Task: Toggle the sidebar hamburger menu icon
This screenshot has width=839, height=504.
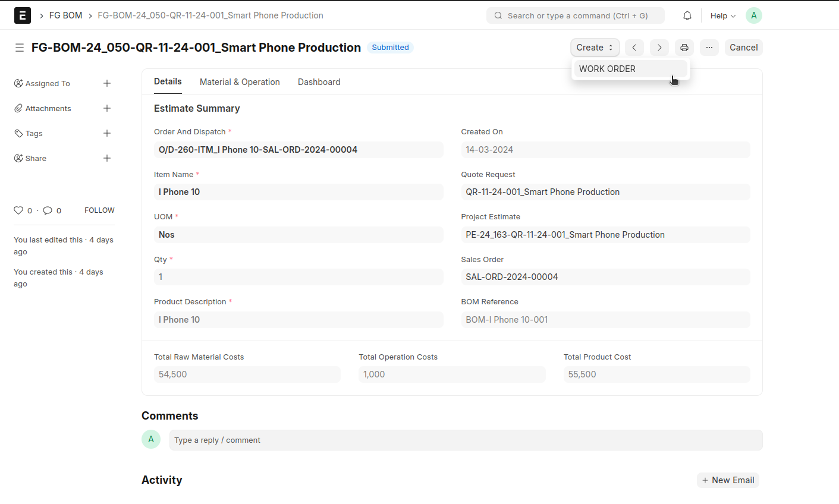Action: (20, 48)
